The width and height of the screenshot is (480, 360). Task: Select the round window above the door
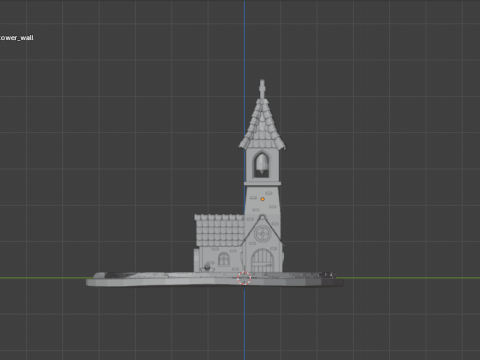coord(262,233)
